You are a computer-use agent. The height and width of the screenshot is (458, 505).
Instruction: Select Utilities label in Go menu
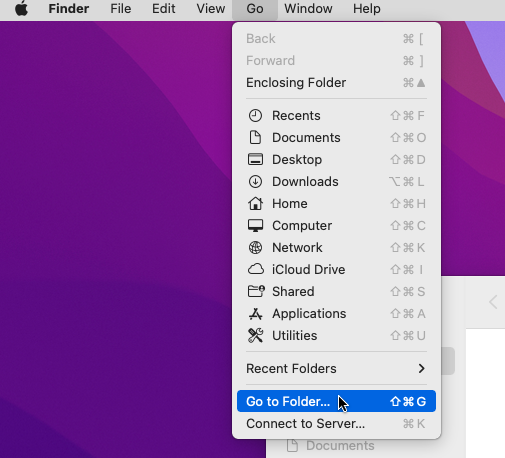(295, 336)
